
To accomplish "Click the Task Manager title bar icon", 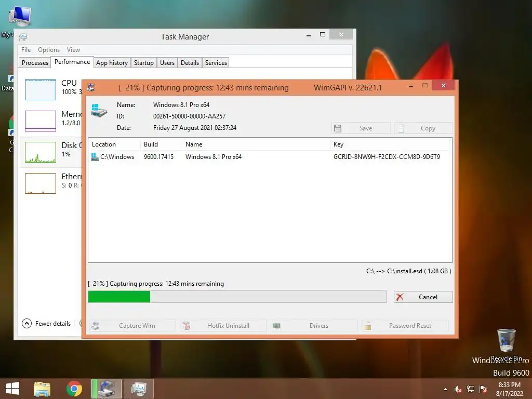I will [23, 37].
